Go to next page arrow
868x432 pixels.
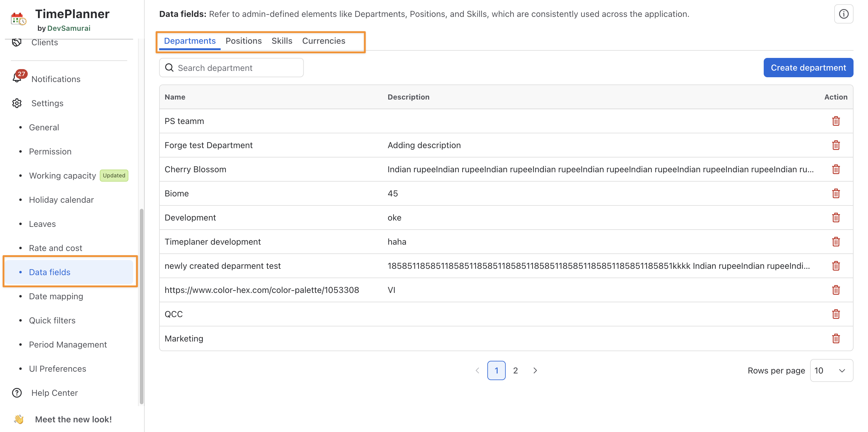click(x=535, y=371)
